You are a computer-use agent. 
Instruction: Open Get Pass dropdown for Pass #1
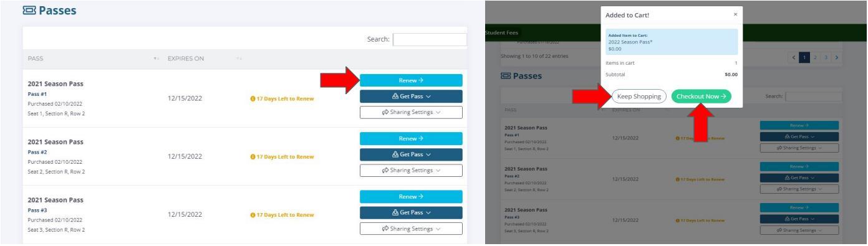point(411,97)
